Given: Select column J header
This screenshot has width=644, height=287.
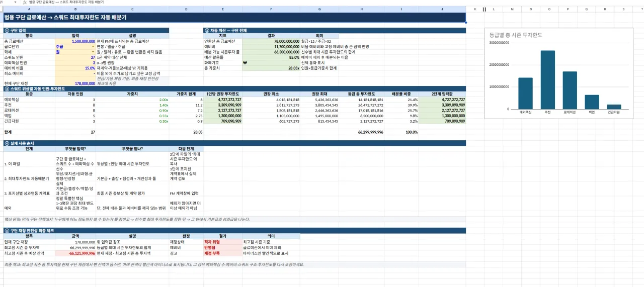Looking at the screenshot, I should pyautogui.click(x=442, y=9).
